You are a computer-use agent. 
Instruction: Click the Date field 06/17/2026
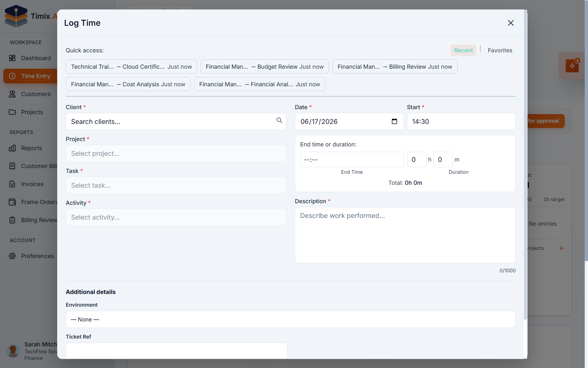(349, 121)
